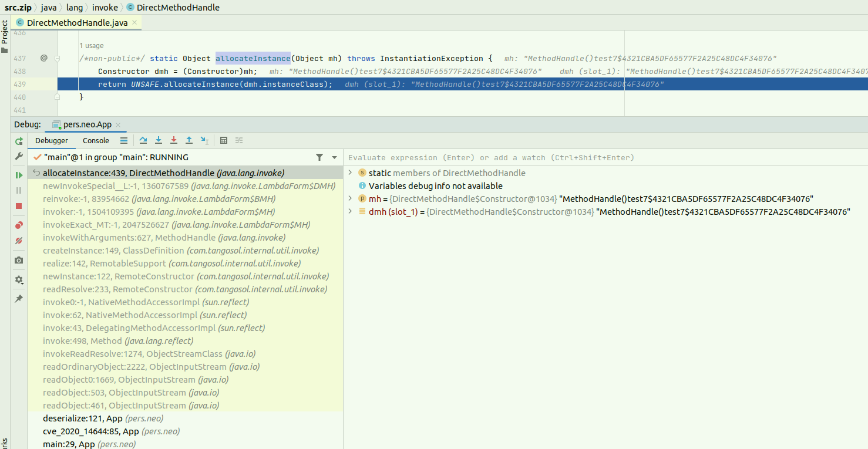Select frame cve_2020_14644:85, App
Image resolution: width=868 pixels, height=449 pixels.
pos(185,431)
